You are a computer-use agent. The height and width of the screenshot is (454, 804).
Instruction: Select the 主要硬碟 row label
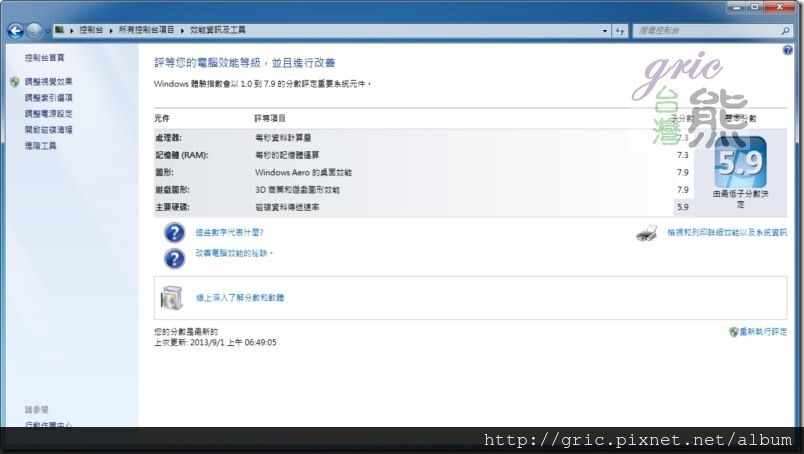coord(173,207)
